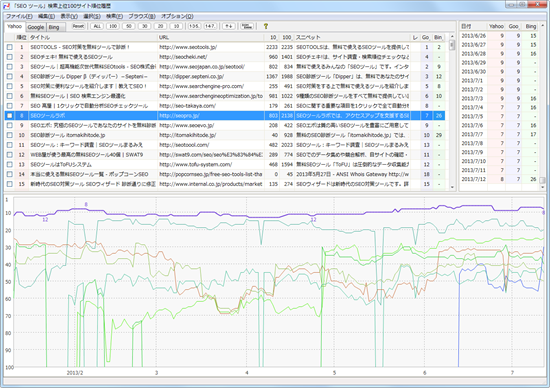Open the オプション(O) menu
The width and height of the screenshot is (550, 388).
pyautogui.click(x=177, y=16)
